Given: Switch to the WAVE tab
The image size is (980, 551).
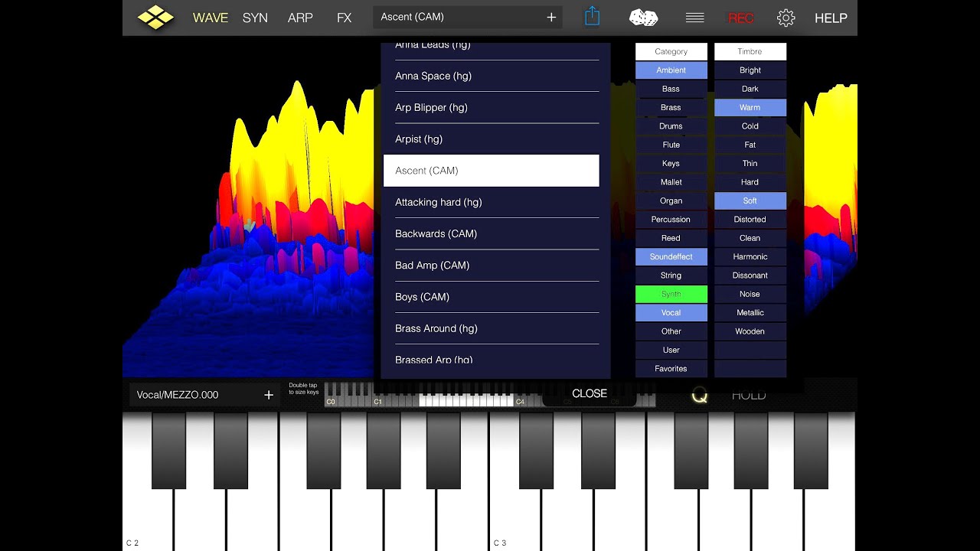Looking at the screenshot, I should point(211,18).
